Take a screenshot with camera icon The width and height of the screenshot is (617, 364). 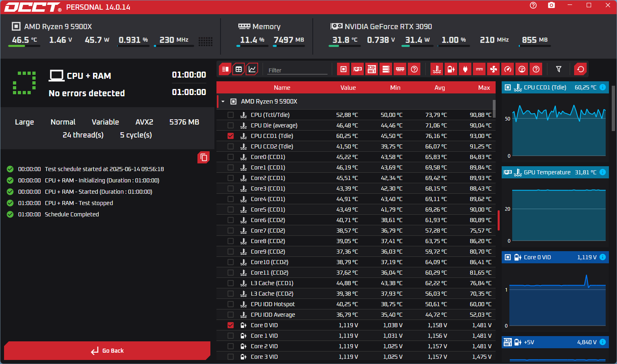coord(551,5)
